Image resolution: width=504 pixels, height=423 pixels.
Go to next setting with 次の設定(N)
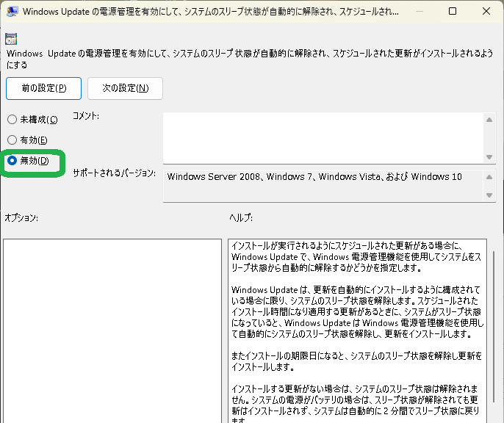tap(125, 88)
